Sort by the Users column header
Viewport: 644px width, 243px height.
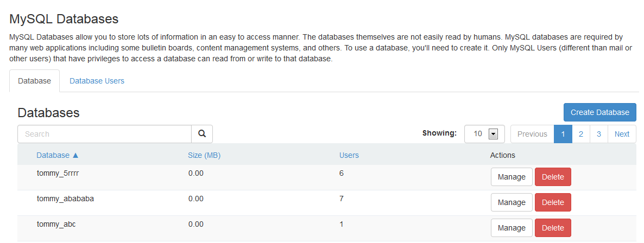tap(349, 155)
